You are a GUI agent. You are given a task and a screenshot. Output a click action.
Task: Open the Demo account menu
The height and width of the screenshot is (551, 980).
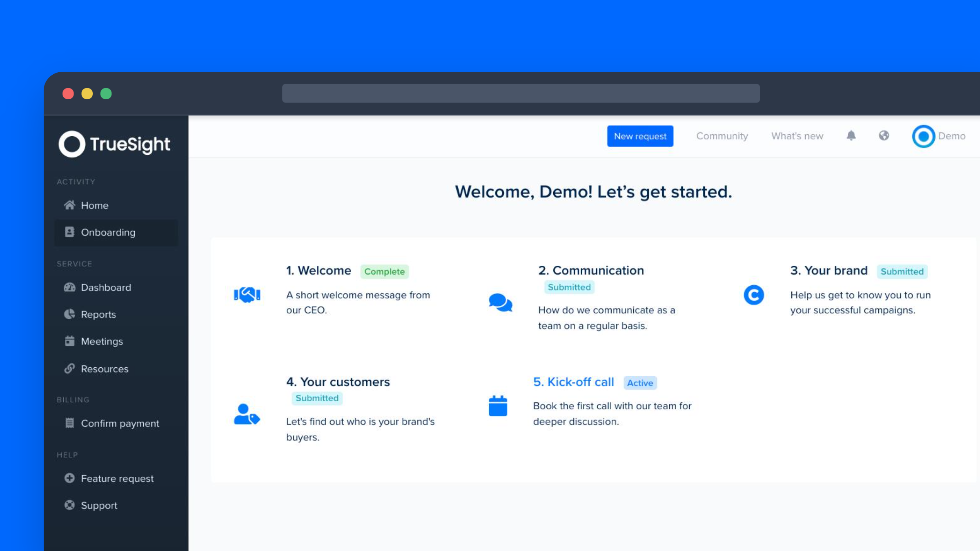[938, 136]
